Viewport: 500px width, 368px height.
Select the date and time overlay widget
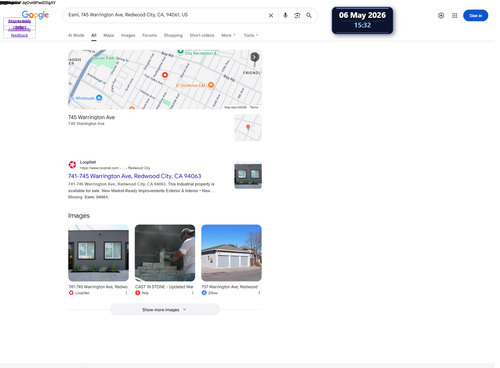tap(362, 20)
